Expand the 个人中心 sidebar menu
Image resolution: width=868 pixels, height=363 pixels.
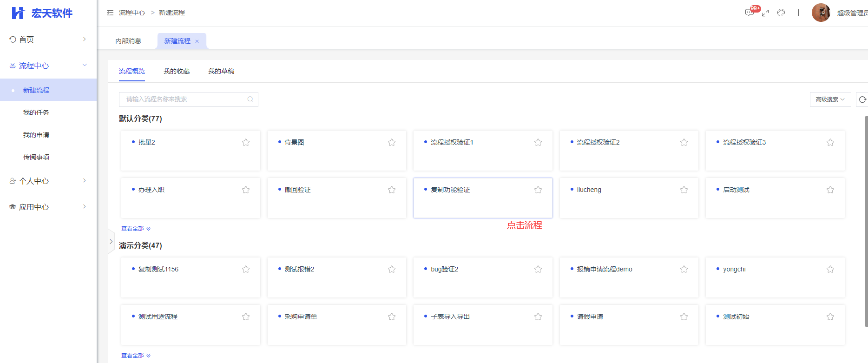click(48, 181)
